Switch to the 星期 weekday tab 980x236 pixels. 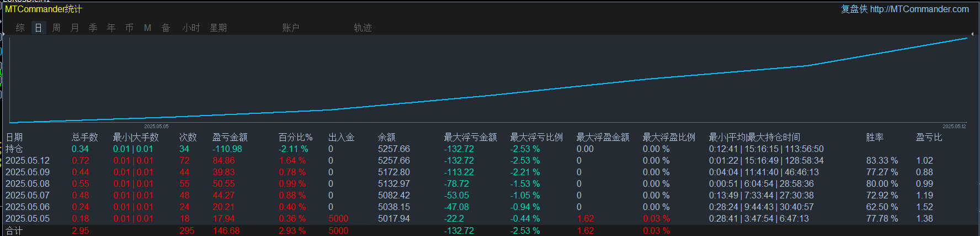click(219, 28)
